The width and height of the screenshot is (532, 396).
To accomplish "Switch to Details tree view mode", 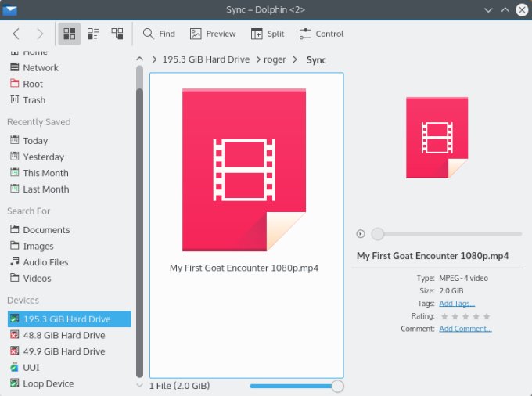I will coord(117,34).
